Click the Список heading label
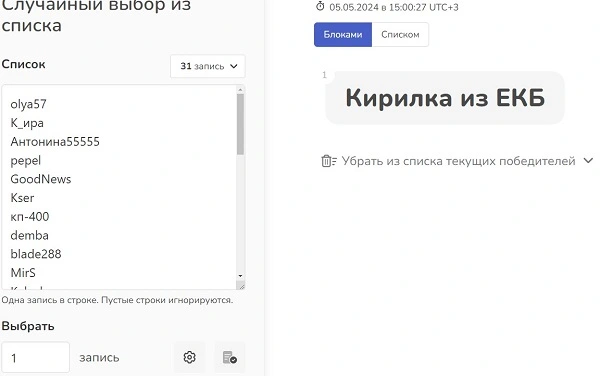The image size is (600, 376). coord(23,64)
